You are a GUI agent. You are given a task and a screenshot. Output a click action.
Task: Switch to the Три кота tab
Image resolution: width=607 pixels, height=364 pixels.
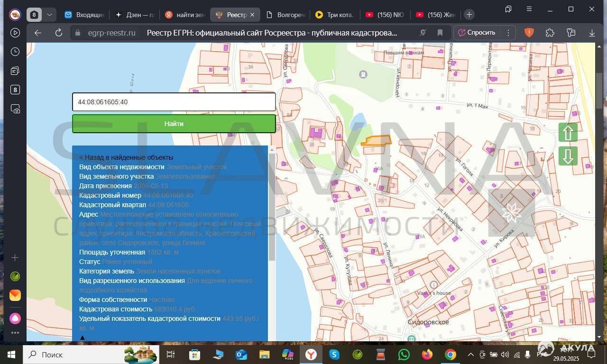pyautogui.click(x=334, y=15)
